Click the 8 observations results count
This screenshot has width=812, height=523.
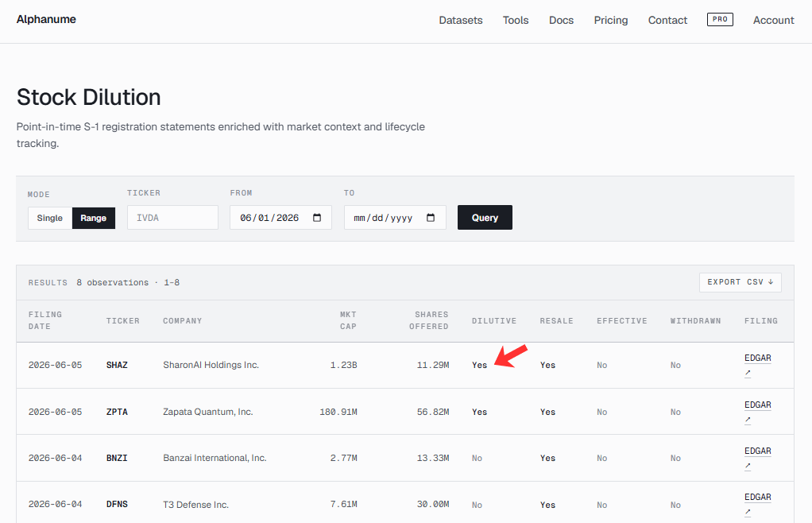point(112,283)
